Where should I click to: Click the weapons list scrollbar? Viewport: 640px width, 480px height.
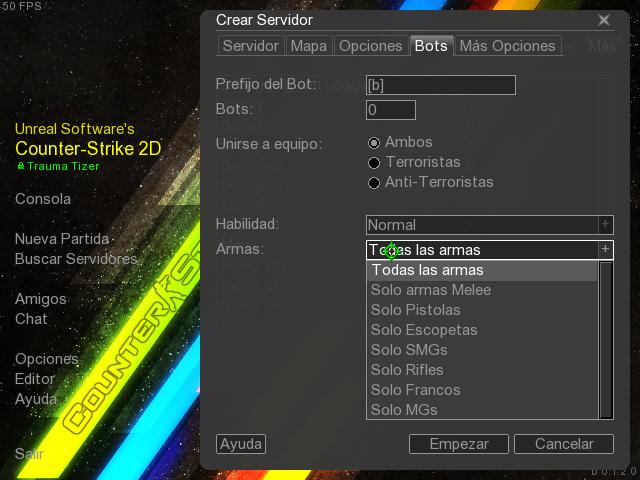point(606,340)
